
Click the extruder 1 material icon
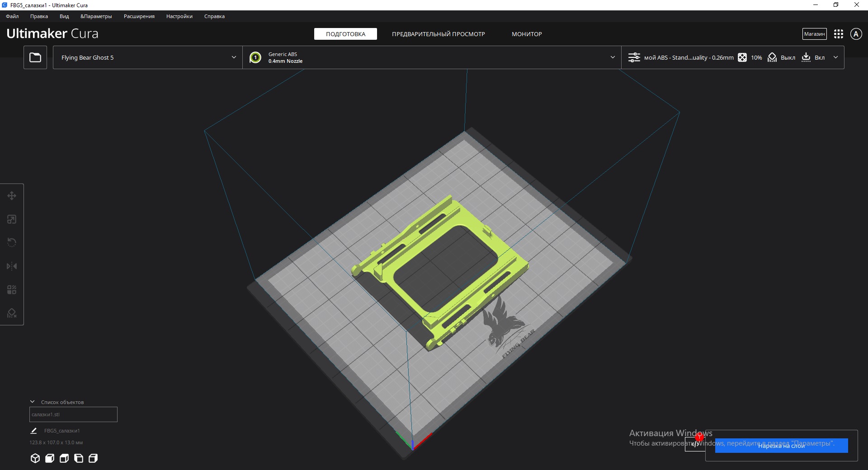(x=255, y=57)
